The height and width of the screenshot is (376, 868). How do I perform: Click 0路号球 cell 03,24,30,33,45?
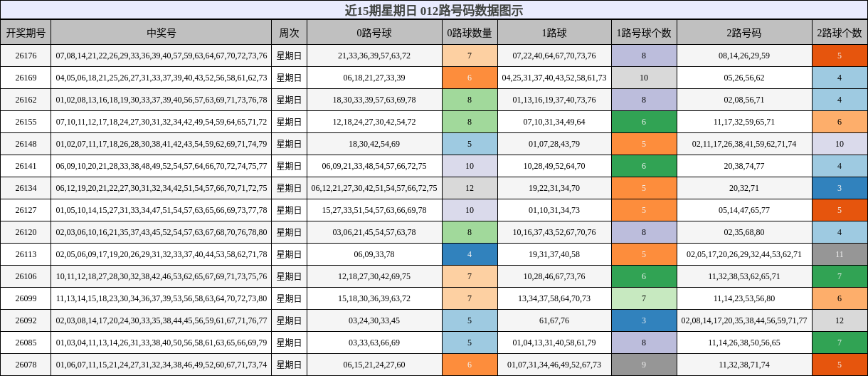374,320
